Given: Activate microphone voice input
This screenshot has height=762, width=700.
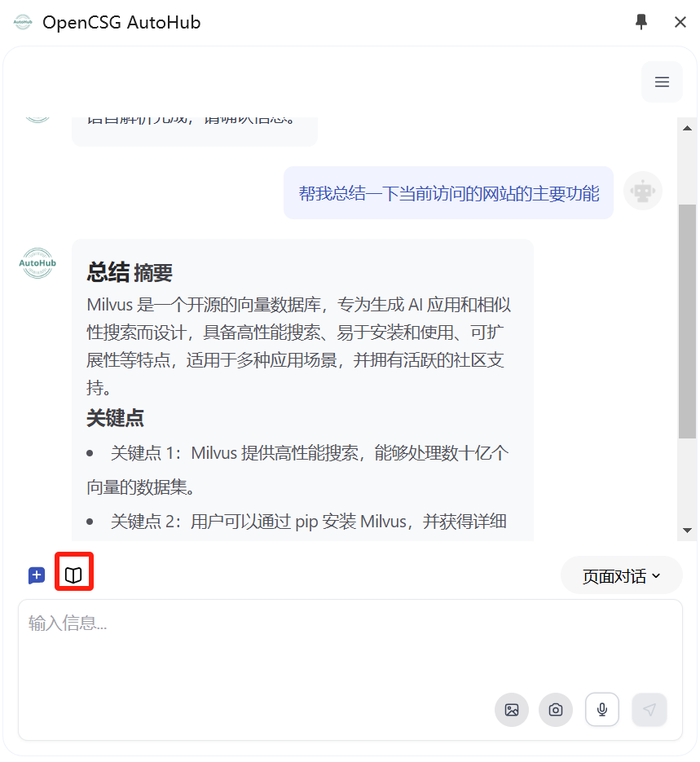Looking at the screenshot, I should click(x=602, y=710).
